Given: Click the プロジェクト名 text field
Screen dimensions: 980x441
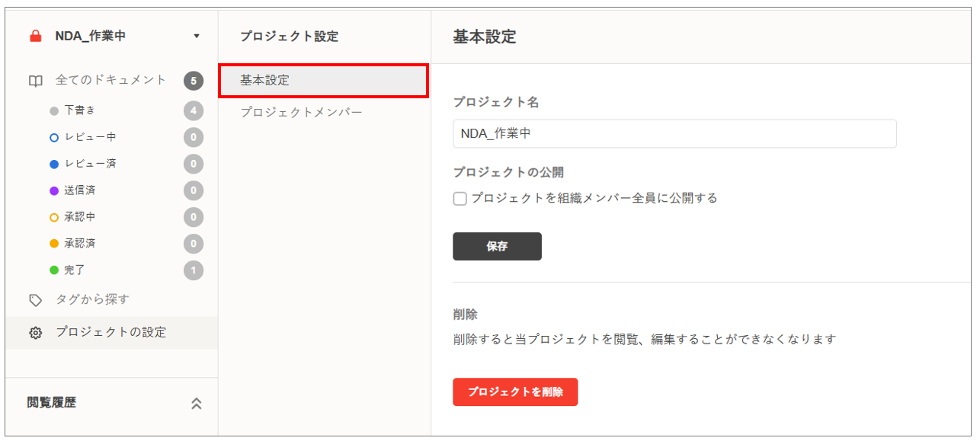Looking at the screenshot, I should point(674,133).
